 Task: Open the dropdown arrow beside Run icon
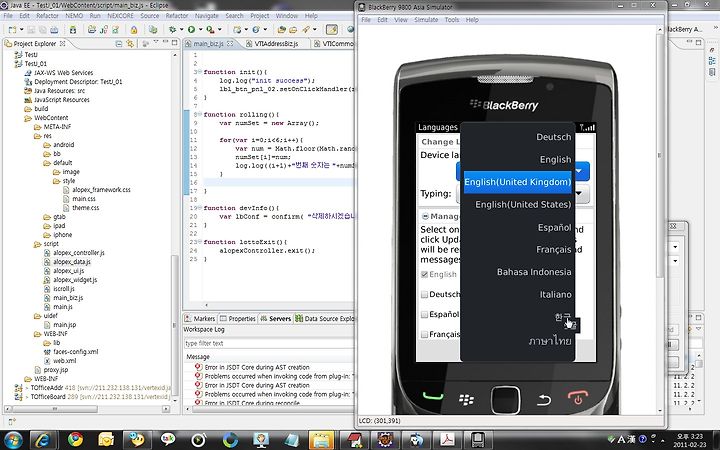pos(200,30)
